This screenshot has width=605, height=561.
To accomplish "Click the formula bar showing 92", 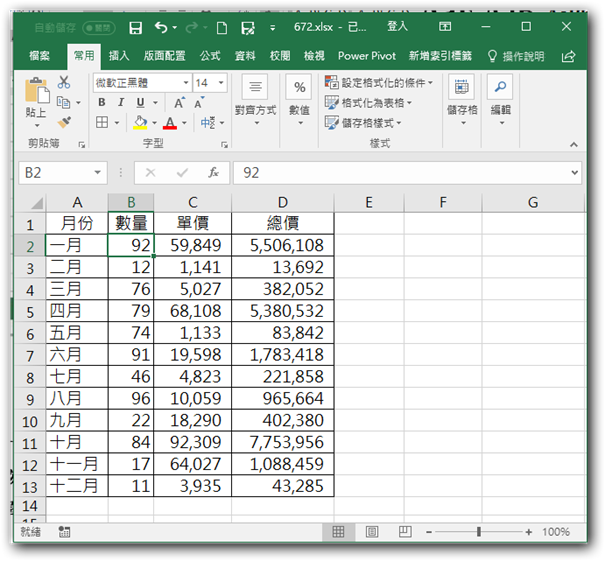I will coord(407,172).
